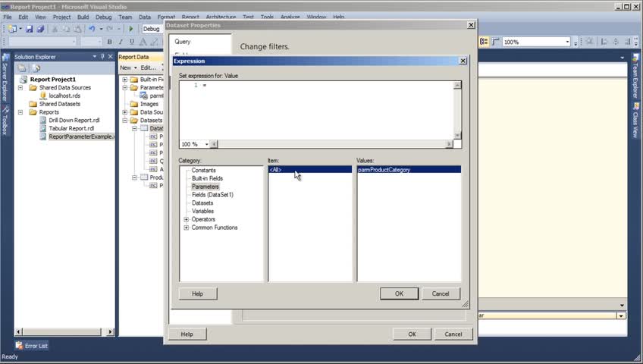Click Help in Dataset Properties dialog
The height and width of the screenshot is (364, 643).
[x=187, y=334]
